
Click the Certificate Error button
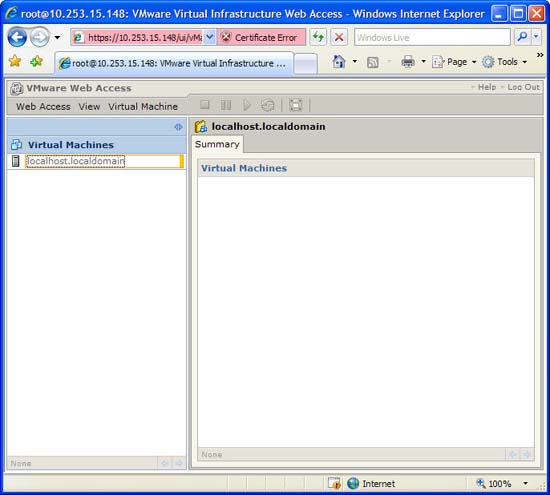(x=261, y=37)
